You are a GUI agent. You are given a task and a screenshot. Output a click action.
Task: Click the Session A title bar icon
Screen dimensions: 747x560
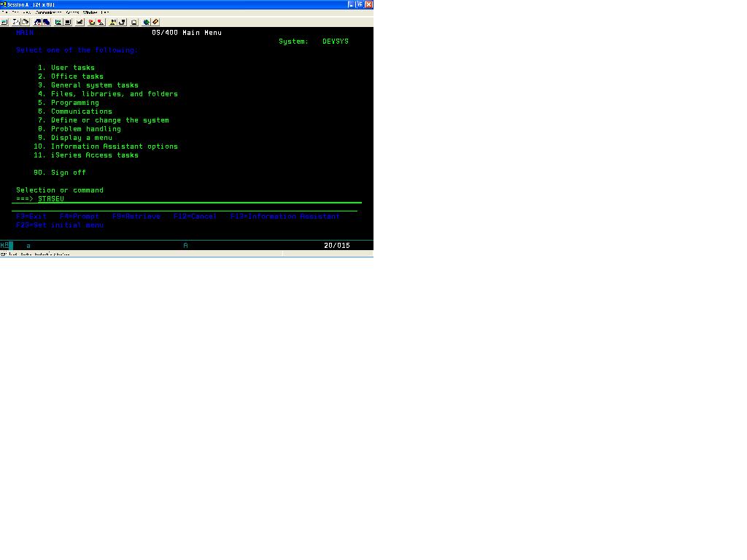pos(4,4)
